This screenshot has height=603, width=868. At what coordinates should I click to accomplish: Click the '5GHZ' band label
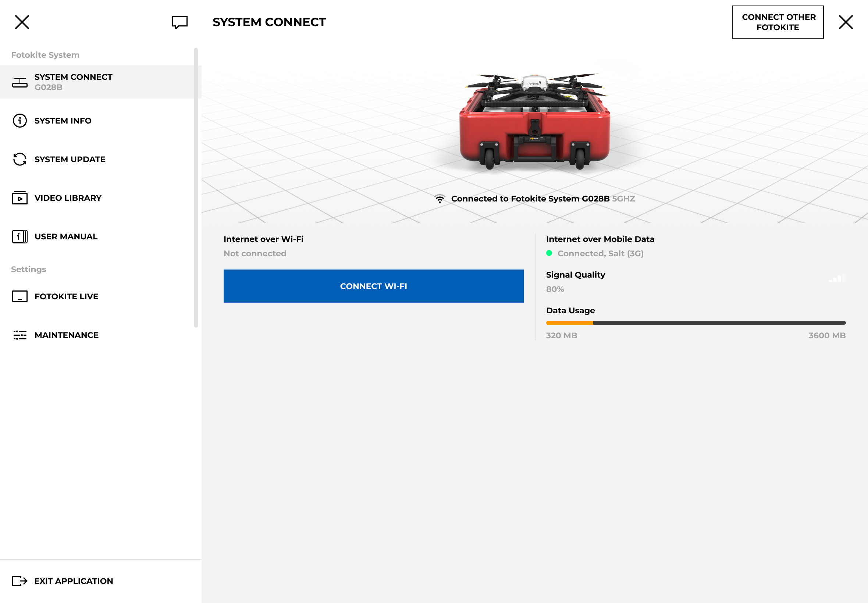click(623, 199)
